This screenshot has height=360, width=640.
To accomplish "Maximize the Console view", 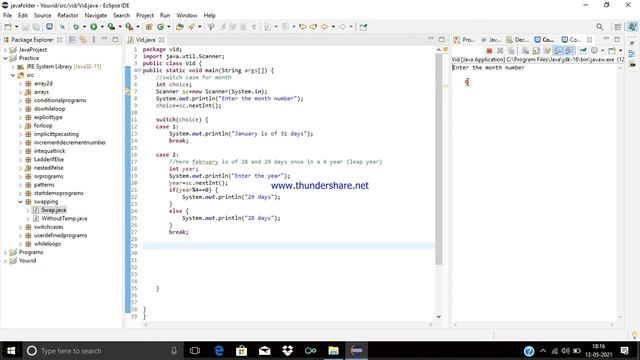I will 617,39.
